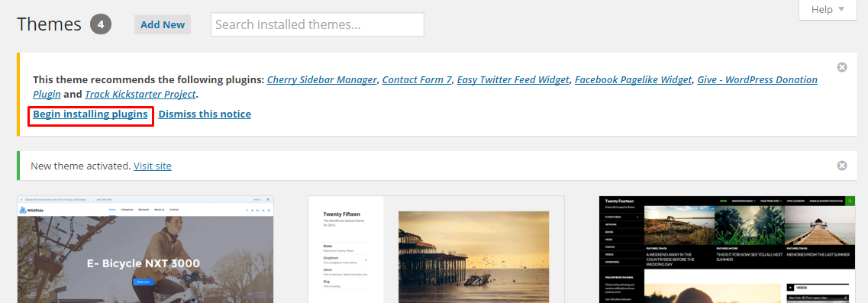Click green search icon in Twenty Fourteen preview
The width and height of the screenshot is (868, 303).
pos(850,201)
